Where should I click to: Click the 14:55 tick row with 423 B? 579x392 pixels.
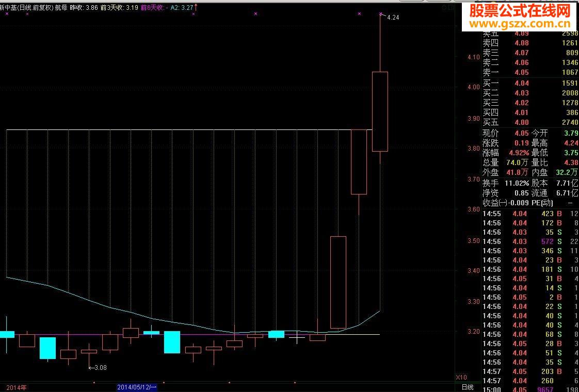point(530,214)
